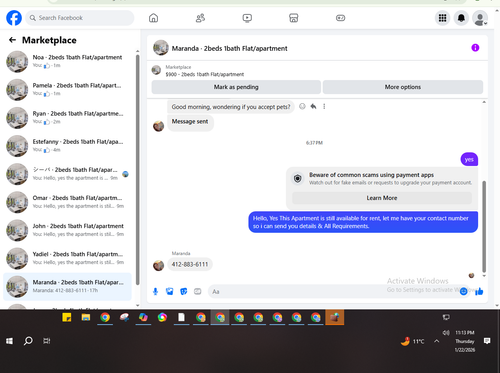Open more options for pets message
This screenshot has height=373, width=500.
[324, 106]
